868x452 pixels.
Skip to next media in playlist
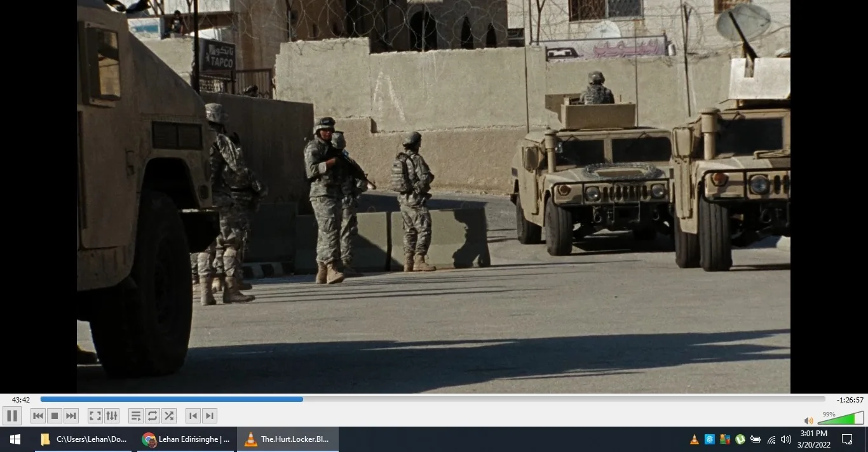(71, 416)
